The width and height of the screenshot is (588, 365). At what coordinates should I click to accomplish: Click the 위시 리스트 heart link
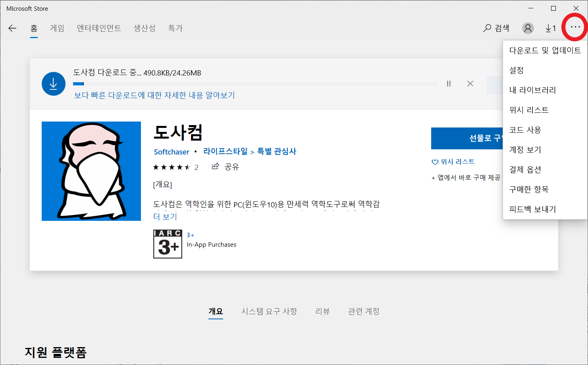pos(453,162)
